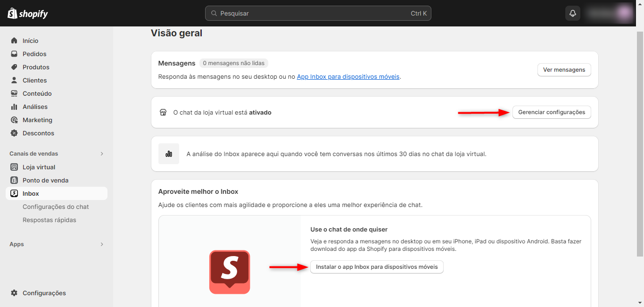Click the Inbox app logo image

230,272
